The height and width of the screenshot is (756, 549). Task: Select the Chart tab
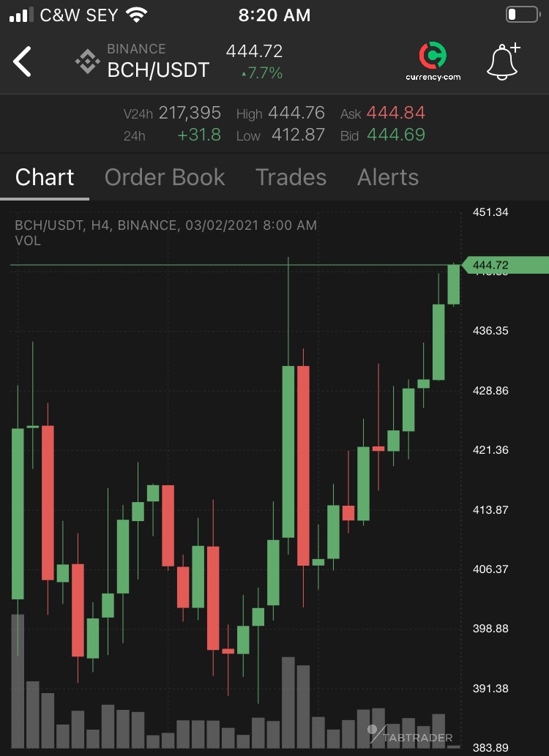(x=45, y=177)
